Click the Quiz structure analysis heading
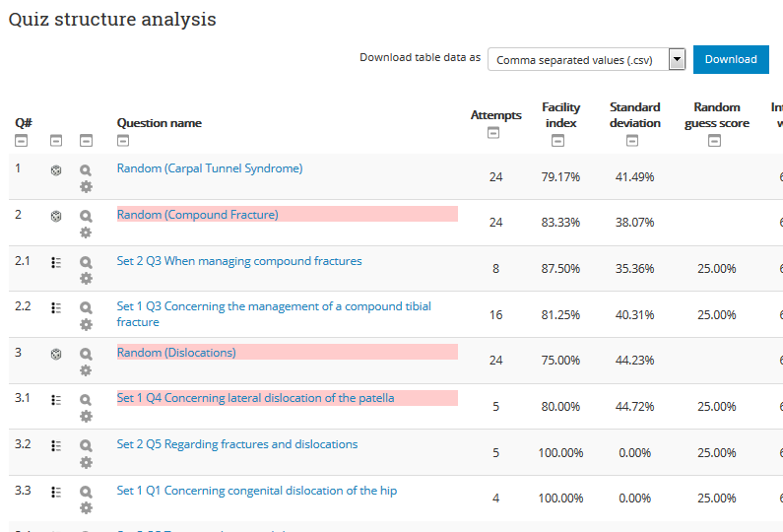Screen dimensions: 783x532 (112, 19)
